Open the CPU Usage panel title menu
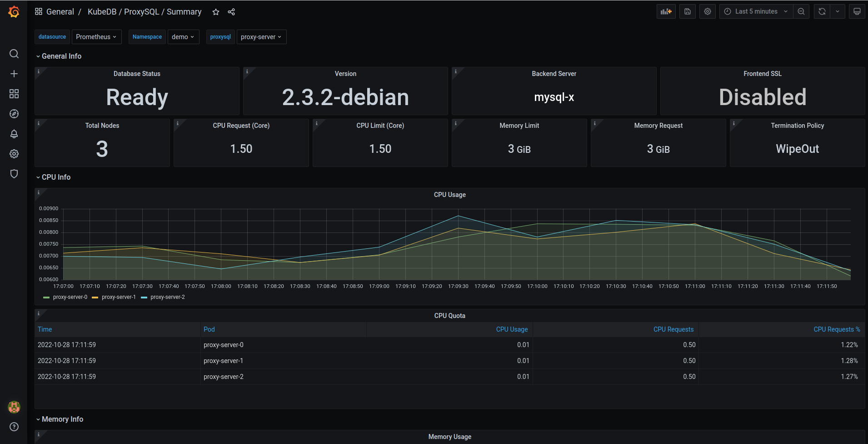The height and width of the screenshot is (444, 868). (x=450, y=195)
